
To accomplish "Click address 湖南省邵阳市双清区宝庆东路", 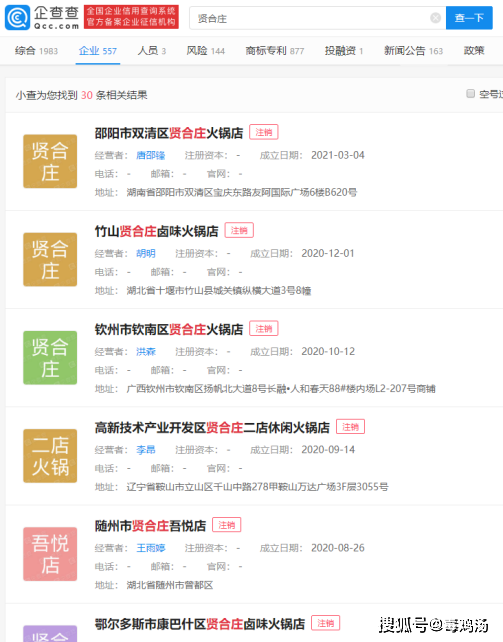I will point(241,192).
